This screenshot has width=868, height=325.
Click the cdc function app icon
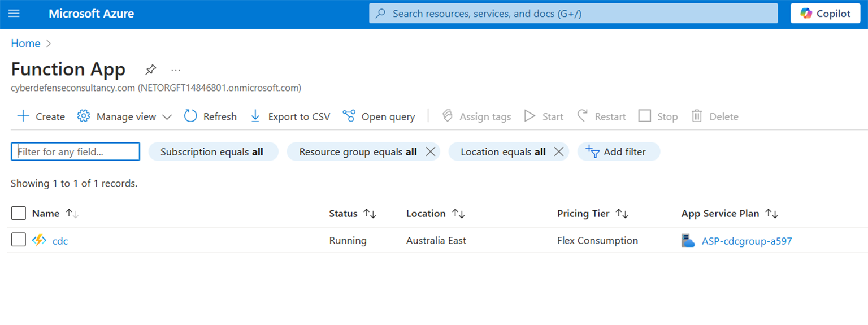pos(39,240)
